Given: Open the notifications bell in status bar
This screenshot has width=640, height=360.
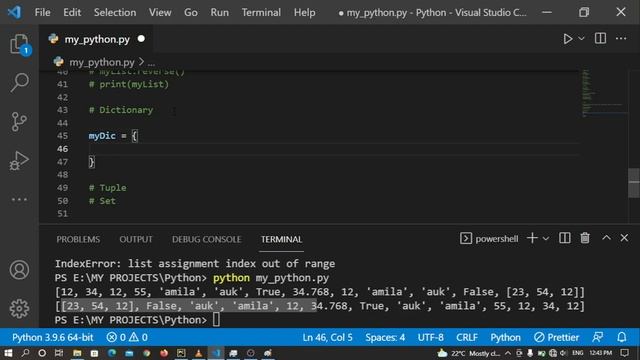Looking at the screenshot, I should [621, 337].
